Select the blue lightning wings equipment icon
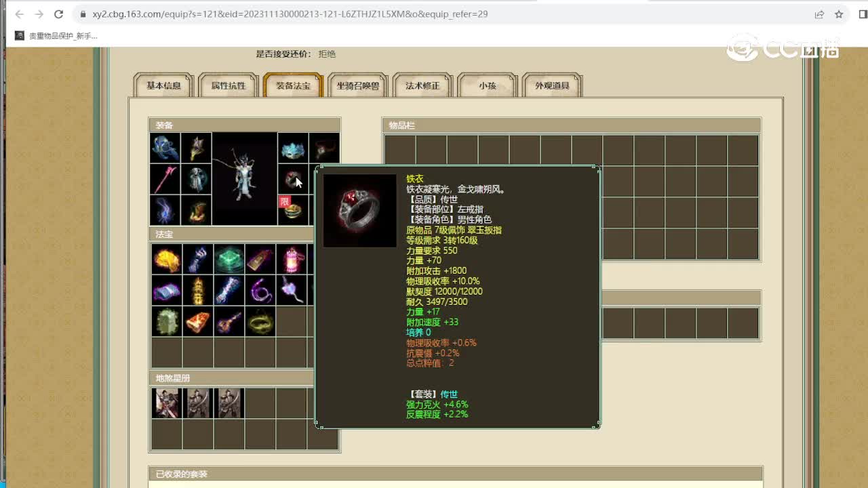 pyautogui.click(x=165, y=210)
